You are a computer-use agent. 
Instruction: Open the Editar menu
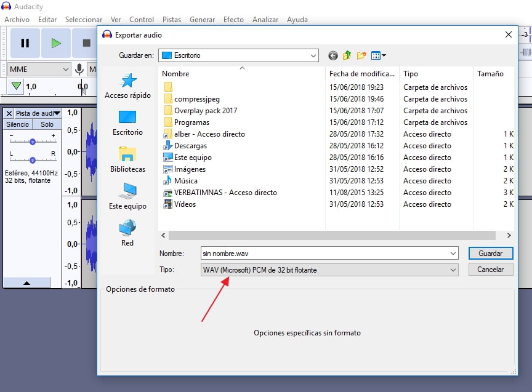pyautogui.click(x=47, y=20)
